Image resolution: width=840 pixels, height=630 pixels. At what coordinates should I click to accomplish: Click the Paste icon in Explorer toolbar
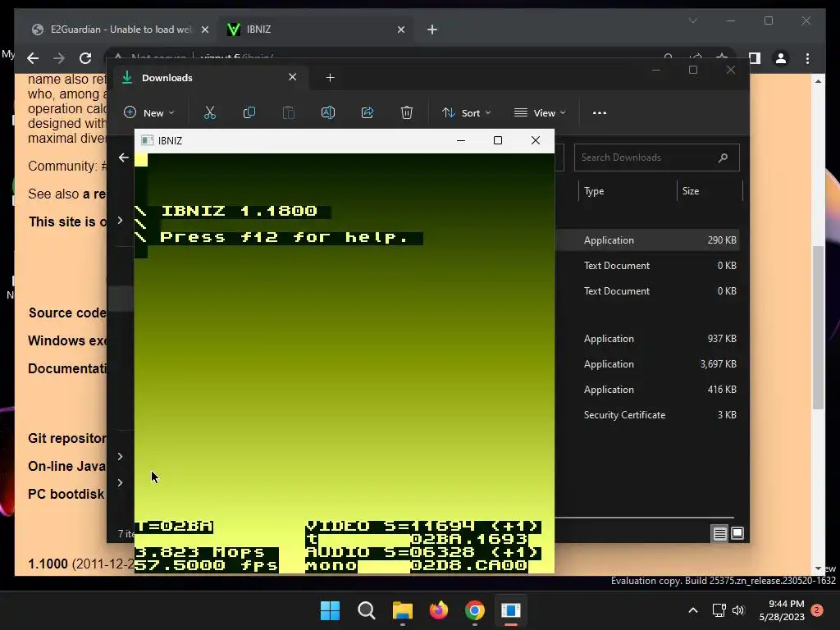click(x=288, y=113)
